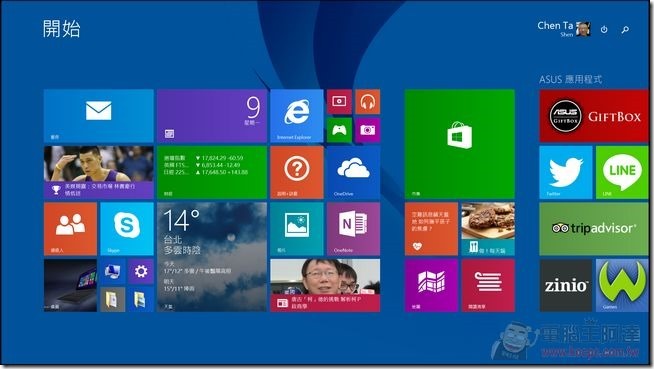654x369 pixels.
Task: Open the Chen Ta user account menu
Action: point(564,29)
